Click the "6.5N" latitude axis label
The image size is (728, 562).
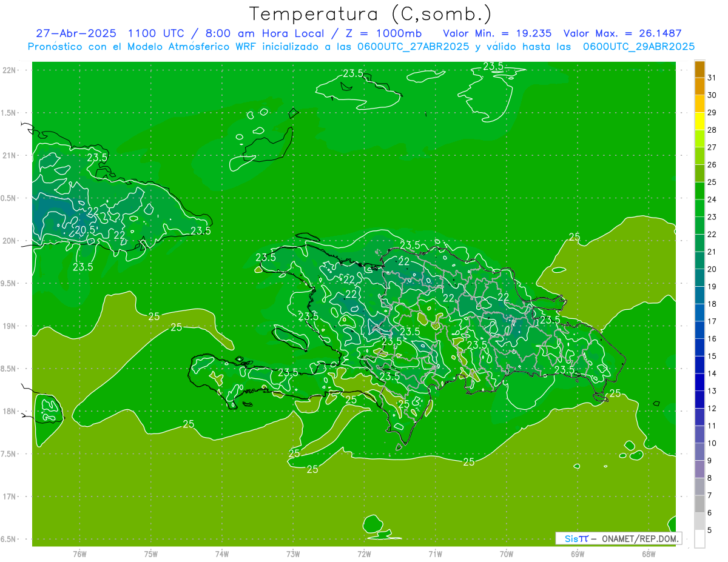8,540
